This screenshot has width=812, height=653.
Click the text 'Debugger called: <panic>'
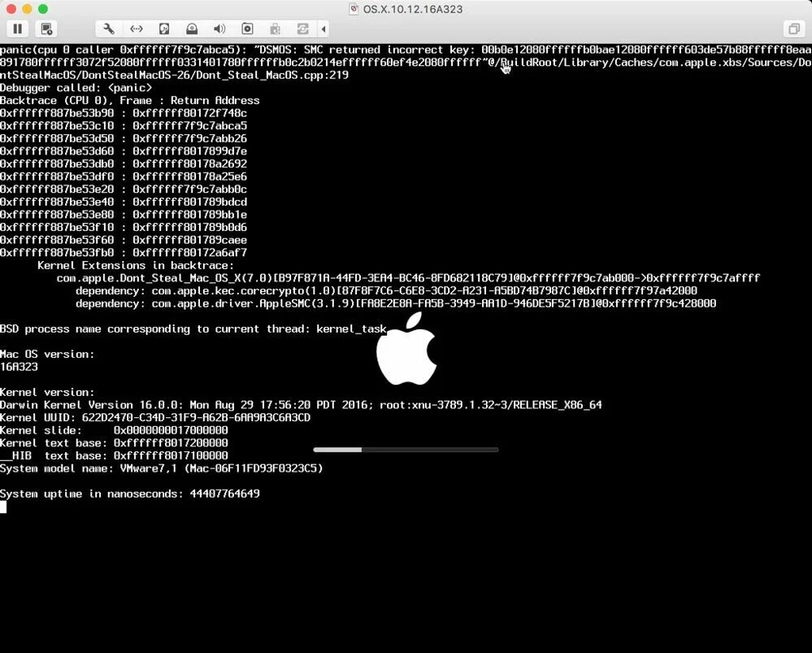click(x=76, y=88)
